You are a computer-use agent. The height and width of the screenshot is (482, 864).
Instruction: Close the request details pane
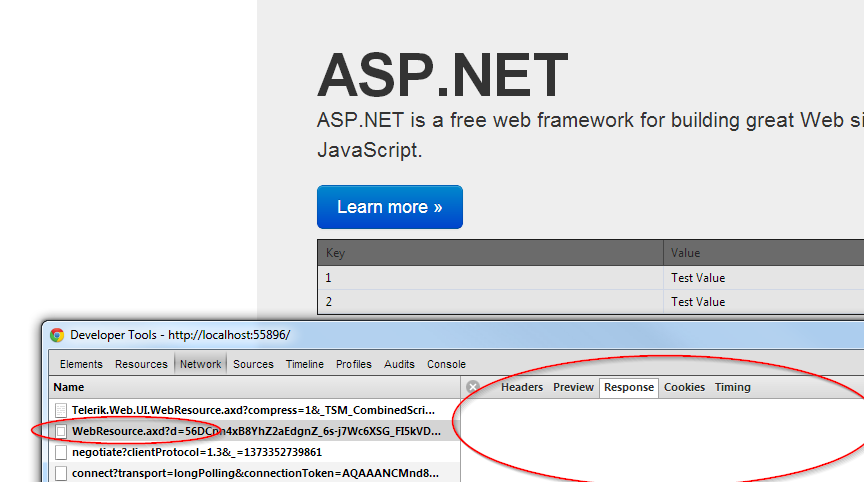473,387
